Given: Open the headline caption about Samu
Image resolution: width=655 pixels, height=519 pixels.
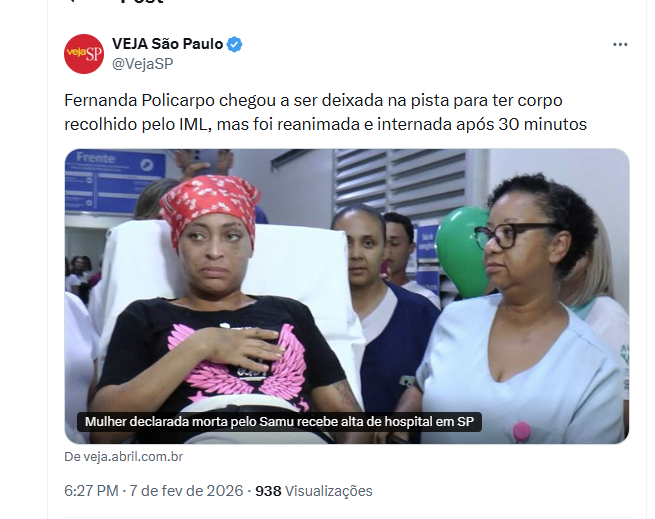Looking at the screenshot, I should click(279, 422).
